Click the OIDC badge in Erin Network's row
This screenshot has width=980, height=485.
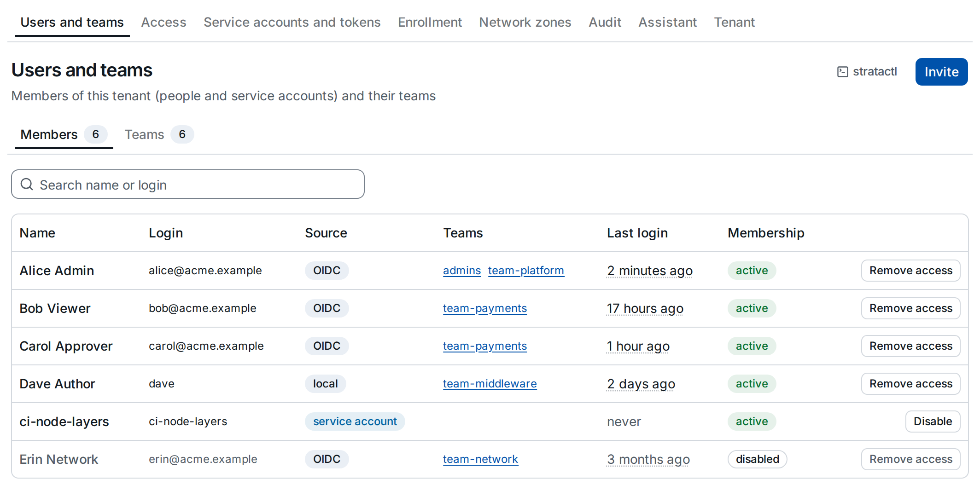pyautogui.click(x=327, y=459)
